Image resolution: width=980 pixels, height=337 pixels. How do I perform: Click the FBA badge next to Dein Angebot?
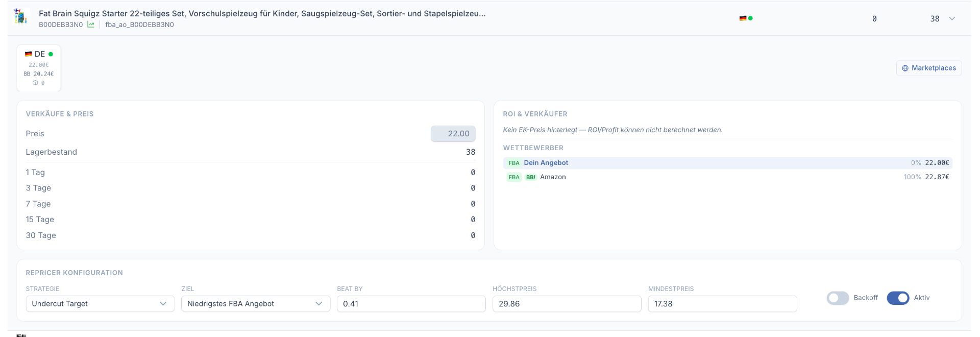tap(513, 163)
